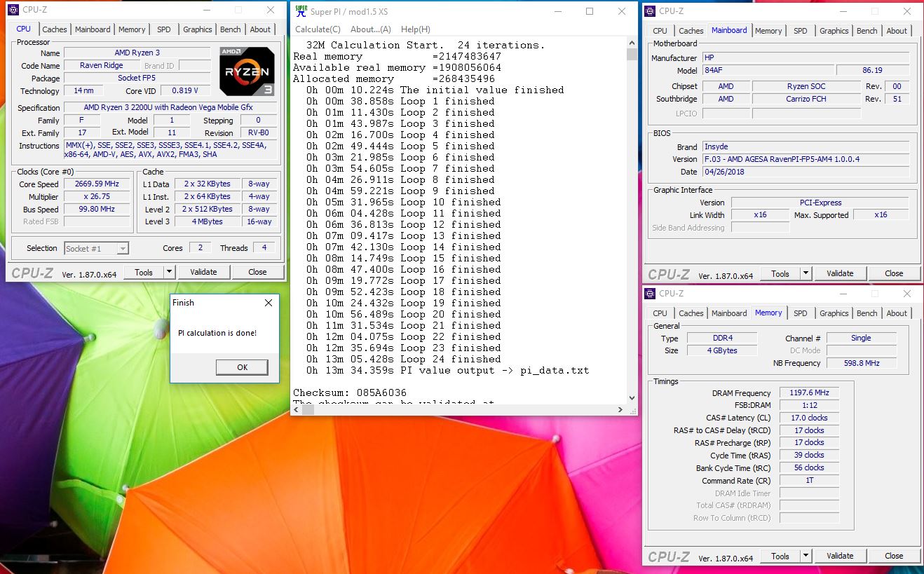Click the CPU-Z icon in the Memory window title bar
Image resolution: width=924 pixels, height=574 pixels.
point(650,293)
